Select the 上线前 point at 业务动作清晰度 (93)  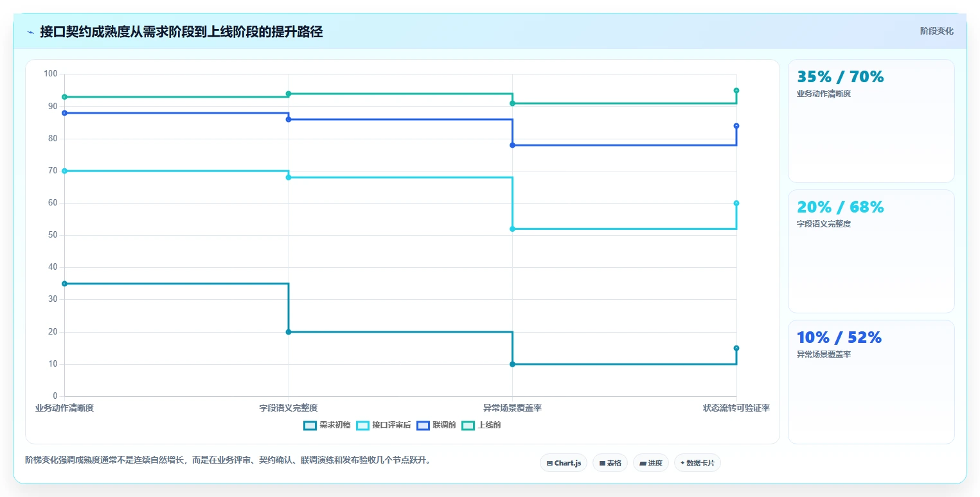coord(64,97)
